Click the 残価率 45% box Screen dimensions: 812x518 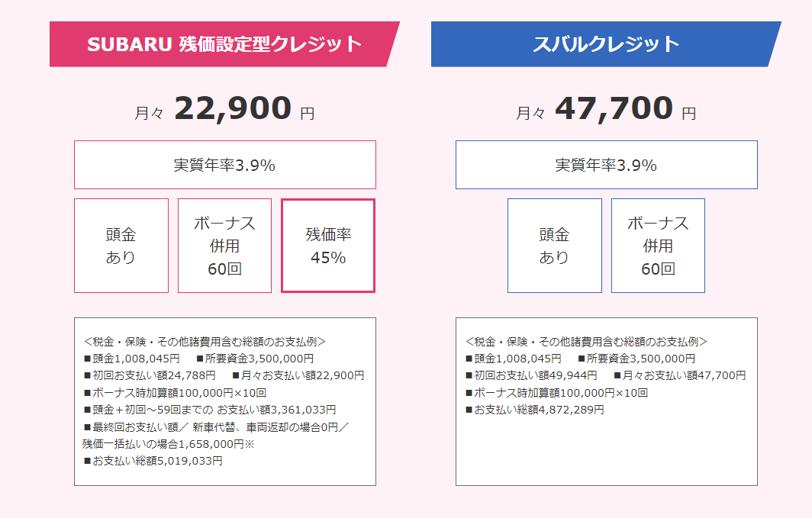(328, 246)
